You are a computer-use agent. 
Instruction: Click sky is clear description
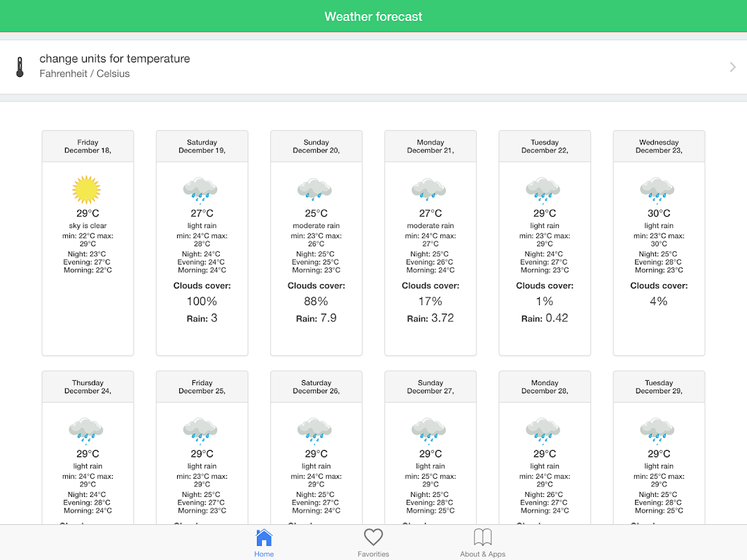click(x=88, y=225)
